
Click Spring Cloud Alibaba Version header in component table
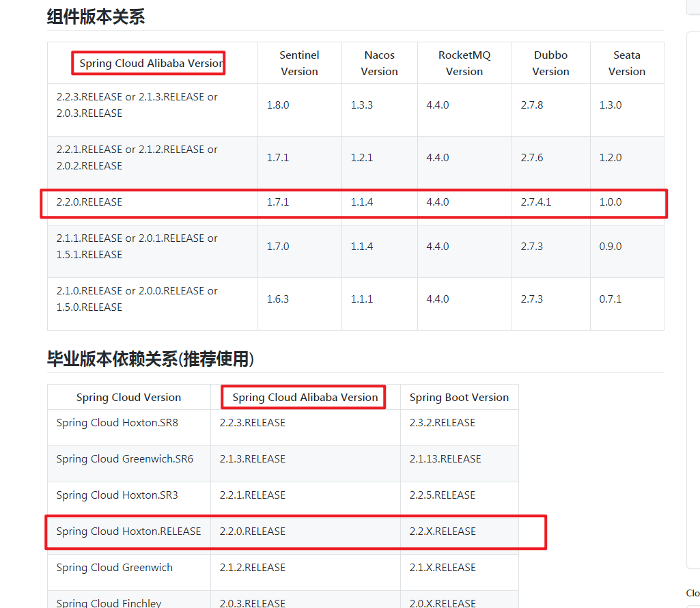click(x=151, y=63)
